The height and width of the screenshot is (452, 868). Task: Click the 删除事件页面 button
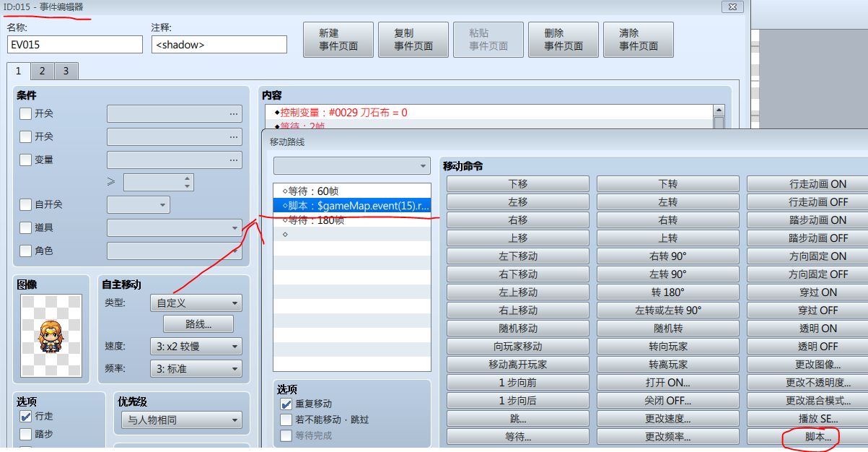[x=564, y=40]
